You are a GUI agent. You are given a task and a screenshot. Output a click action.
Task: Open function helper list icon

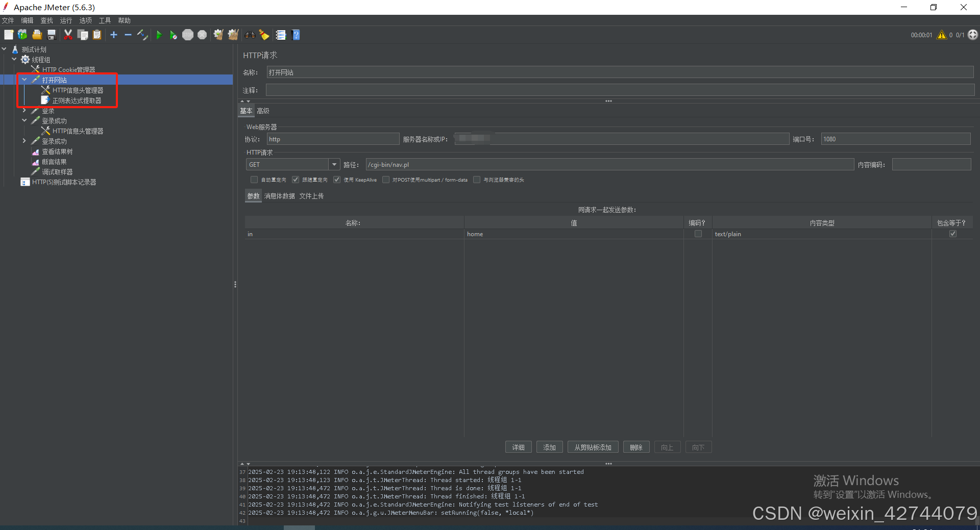[x=281, y=35]
